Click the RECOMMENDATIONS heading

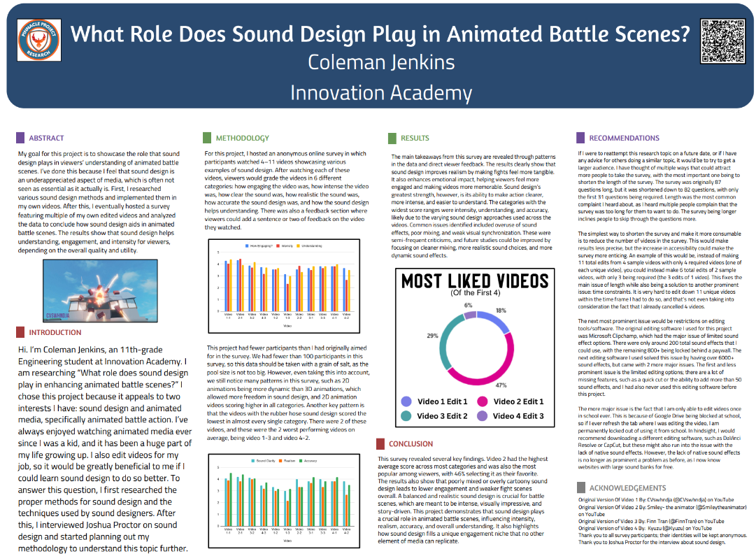[x=624, y=138]
